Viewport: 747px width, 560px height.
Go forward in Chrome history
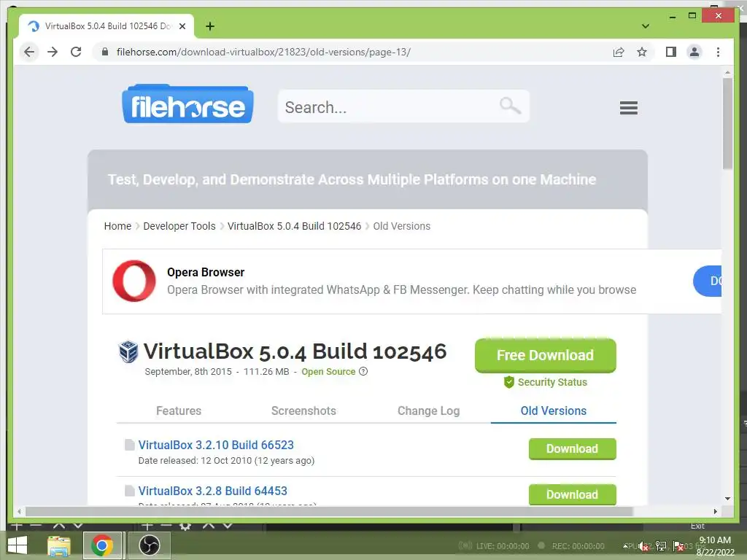tap(53, 52)
